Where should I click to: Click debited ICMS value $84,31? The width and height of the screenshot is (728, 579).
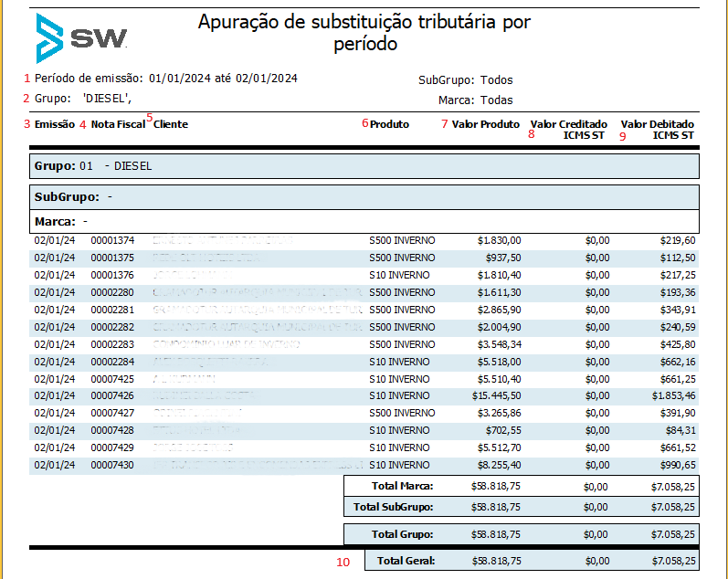681,430
